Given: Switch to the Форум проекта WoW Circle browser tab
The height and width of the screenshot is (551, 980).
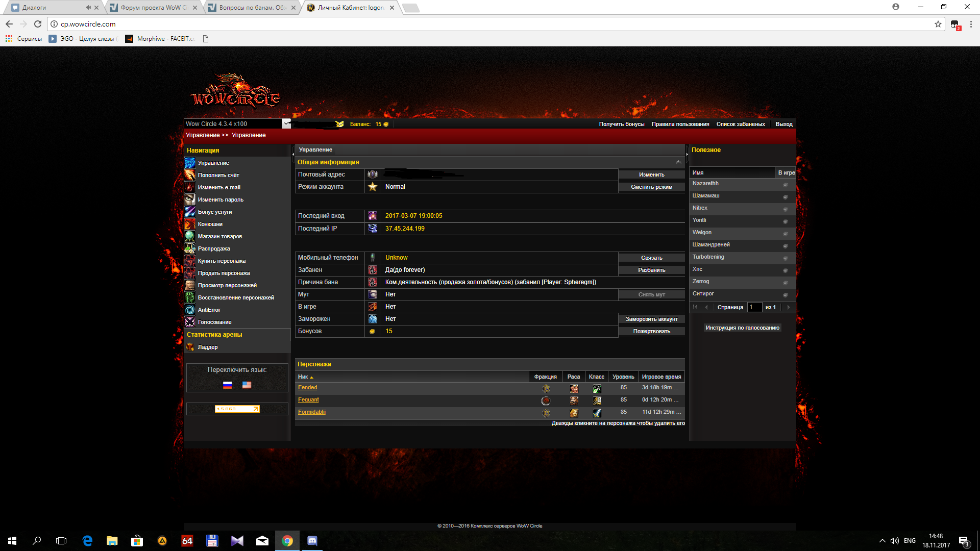Looking at the screenshot, I should point(153,8).
